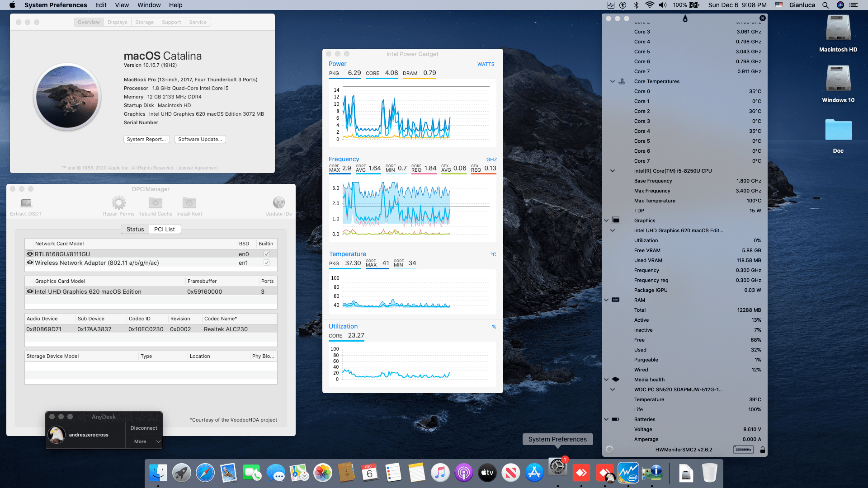Collapse Batteries section
Viewport: 868px width, 488px height.
click(x=606, y=419)
